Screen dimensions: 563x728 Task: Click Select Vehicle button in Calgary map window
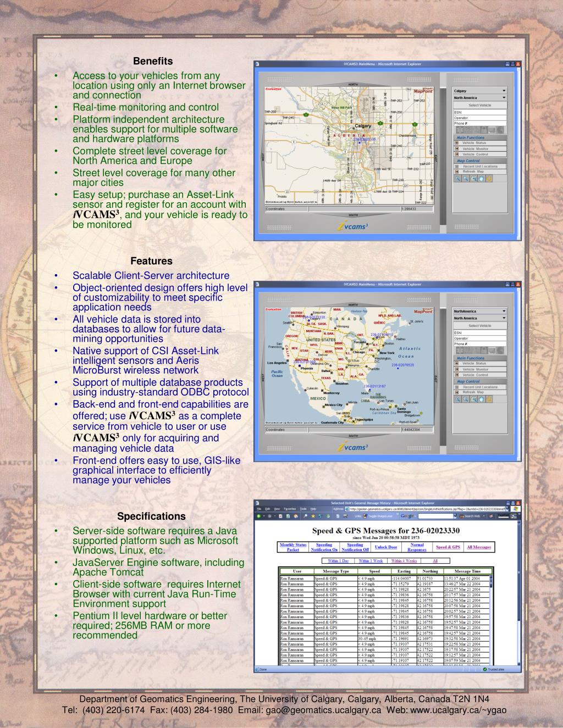[480, 105]
